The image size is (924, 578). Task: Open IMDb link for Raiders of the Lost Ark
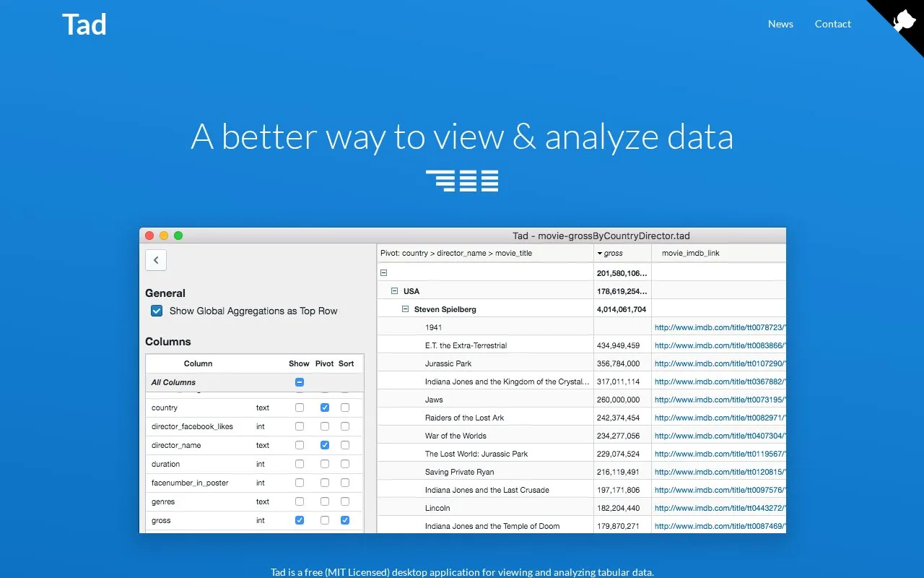pos(720,418)
